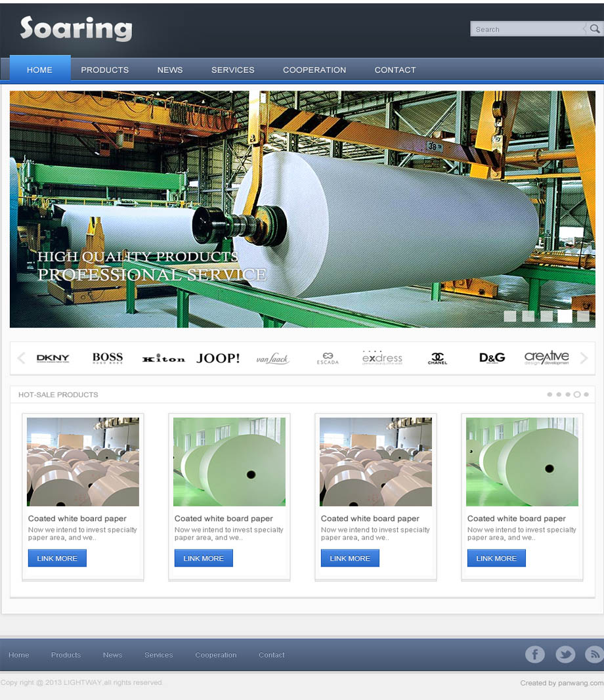The height and width of the screenshot is (700, 604).
Task: Click the Soaring site logo
Action: (x=76, y=29)
